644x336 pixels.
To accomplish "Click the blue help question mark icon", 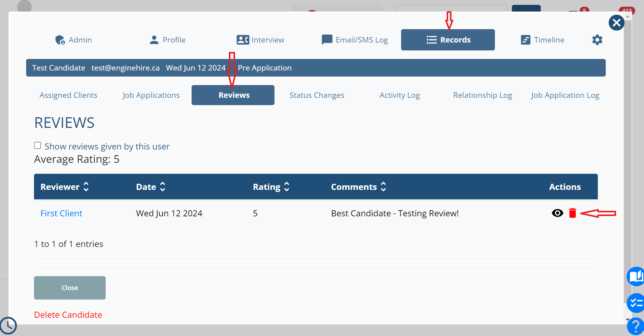I will (635, 327).
